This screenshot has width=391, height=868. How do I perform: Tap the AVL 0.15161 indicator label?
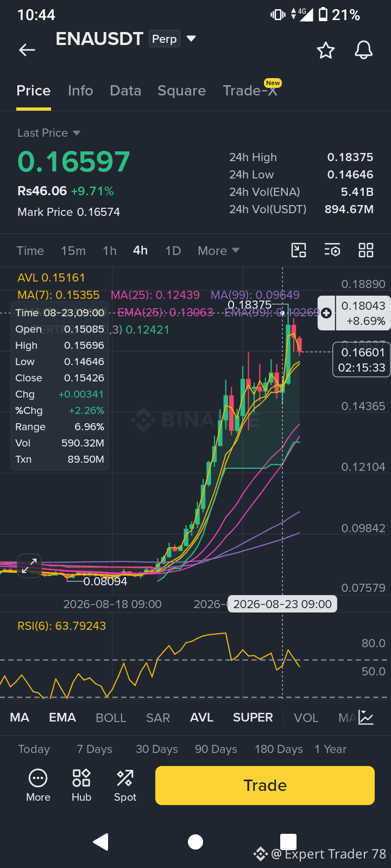pyautogui.click(x=52, y=278)
